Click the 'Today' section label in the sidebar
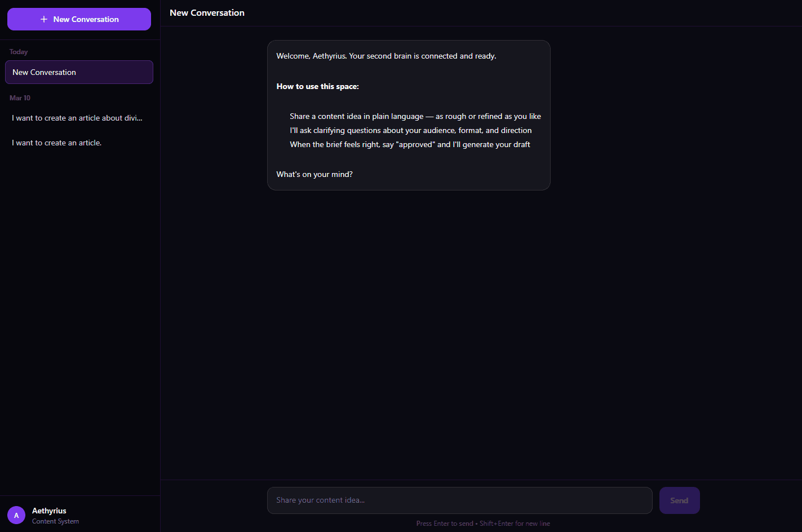 (19, 52)
